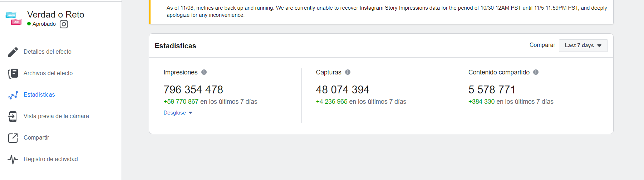The height and width of the screenshot is (180, 644).
Task: Click the pulse icon for Registro de actividad
Action: point(13,159)
